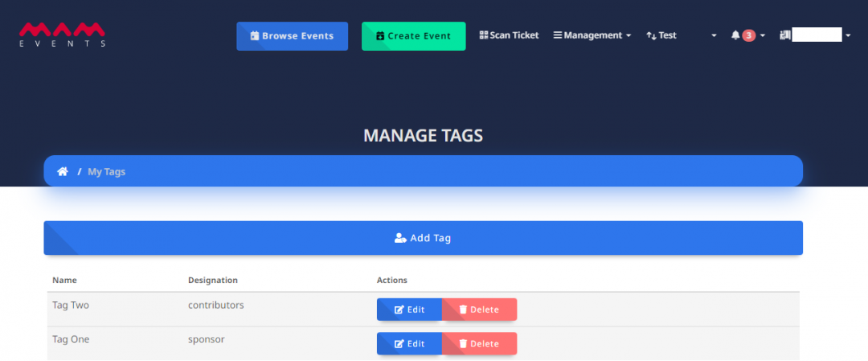Screen dimensions: 868x361
Task: Open the Browse Events page
Action: click(293, 36)
